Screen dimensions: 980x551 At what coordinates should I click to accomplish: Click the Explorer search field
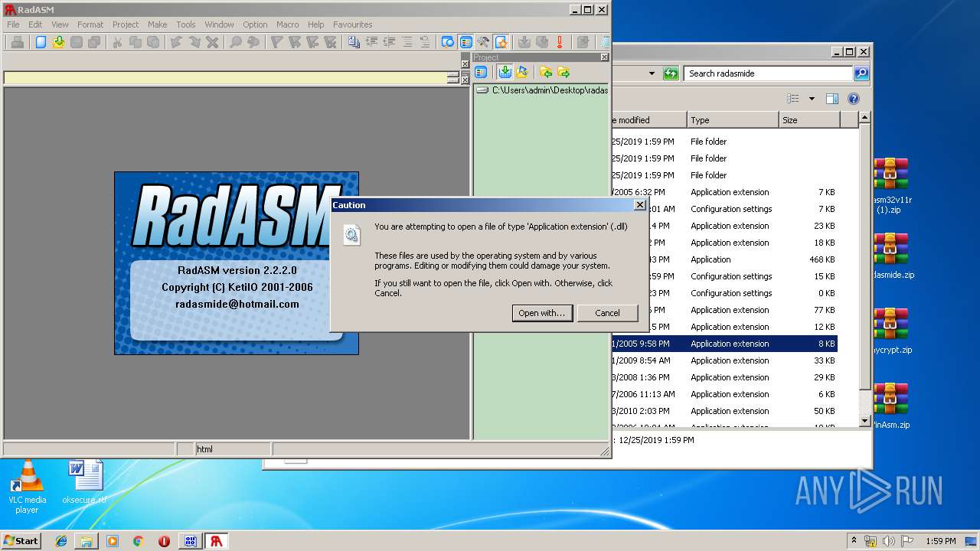pos(768,73)
